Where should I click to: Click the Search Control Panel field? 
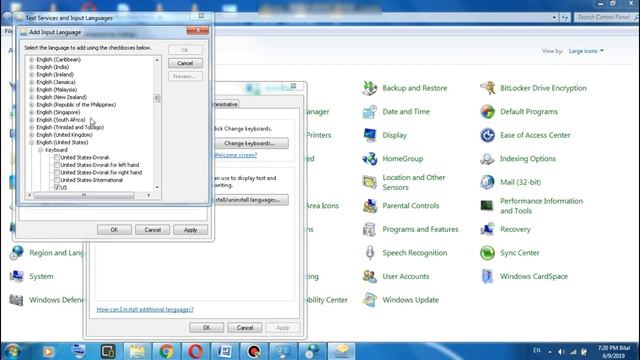point(605,17)
